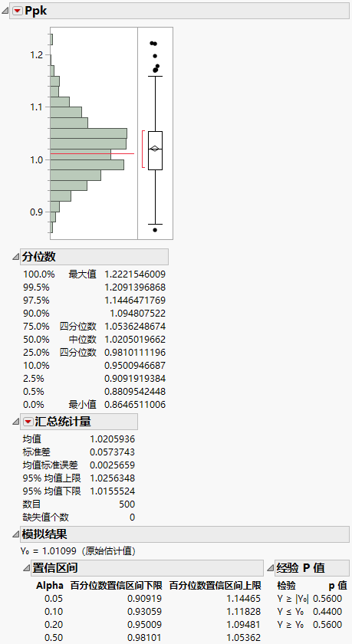Select minimum value 0.8646511006
Image resolution: width=352 pixels, height=644 pixels.
[135, 405]
